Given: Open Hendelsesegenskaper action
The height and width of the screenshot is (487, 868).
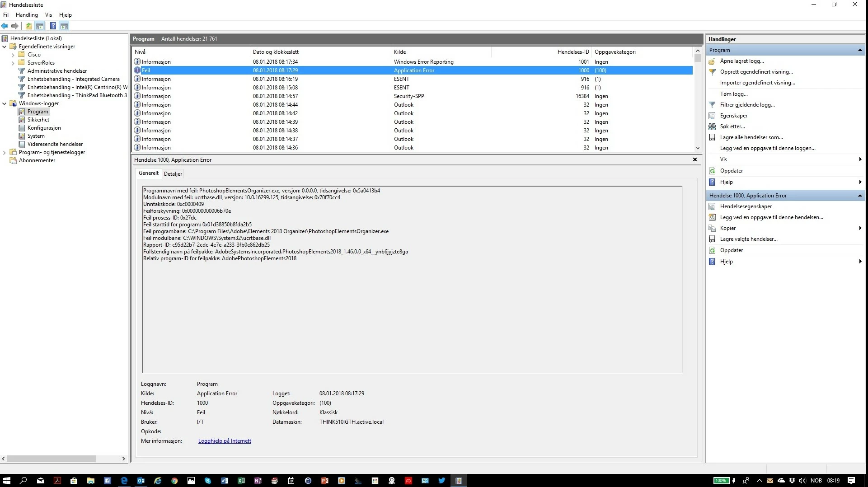Looking at the screenshot, I should [746, 206].
